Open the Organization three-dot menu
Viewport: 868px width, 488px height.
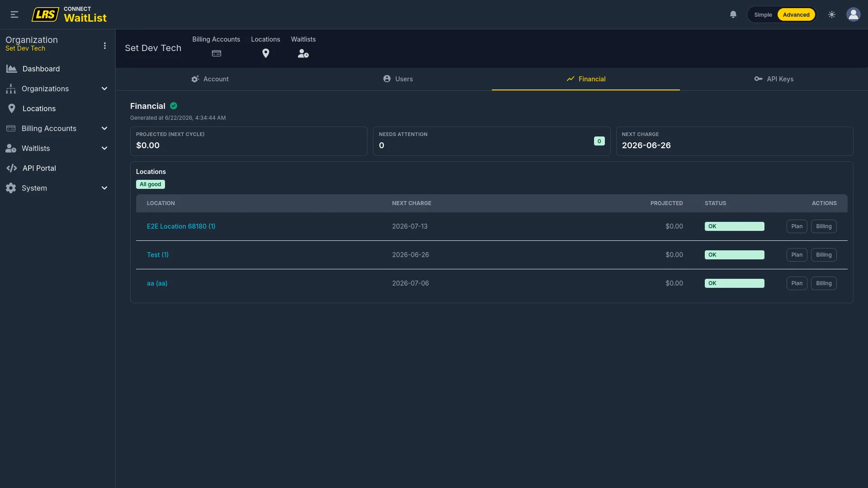105,46
